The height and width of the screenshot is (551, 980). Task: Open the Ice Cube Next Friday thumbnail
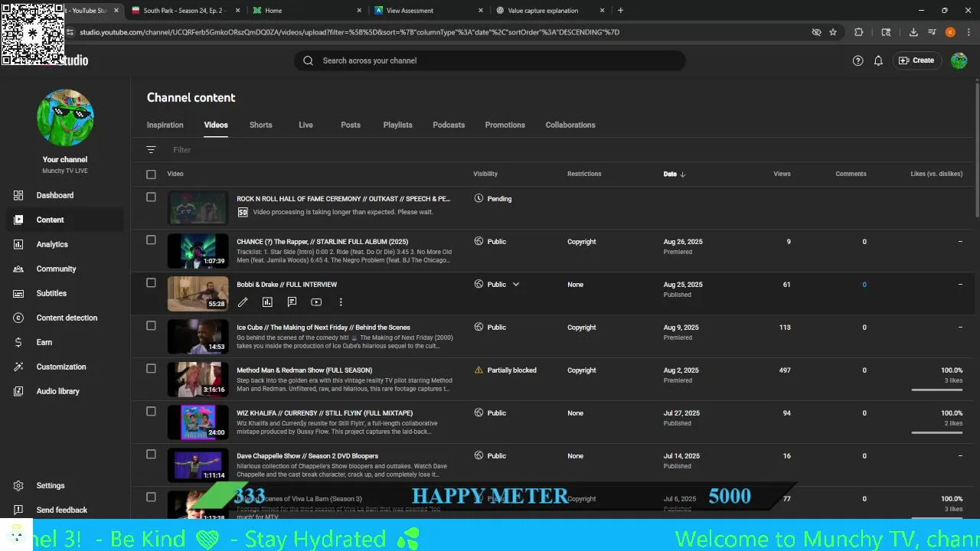coord(198,336)
